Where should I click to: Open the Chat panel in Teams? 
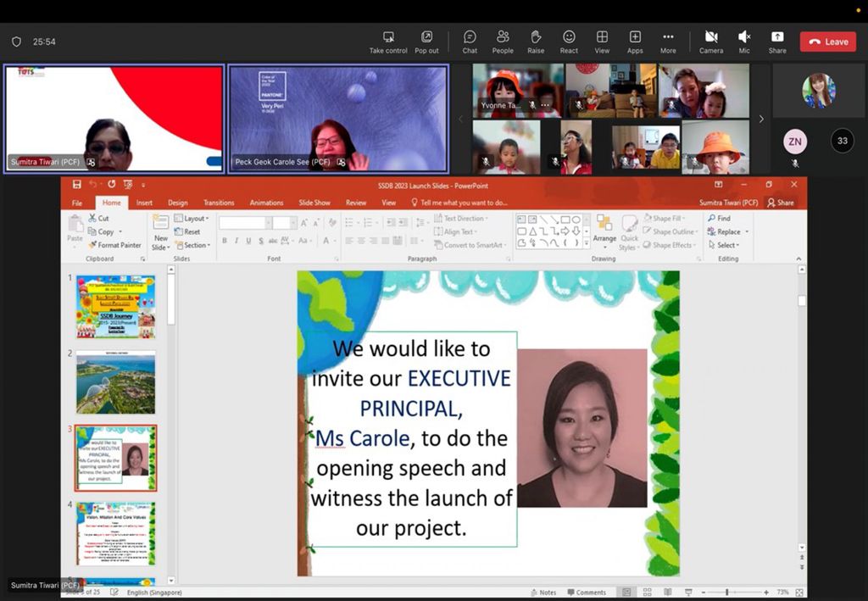(x=470, y=42)
